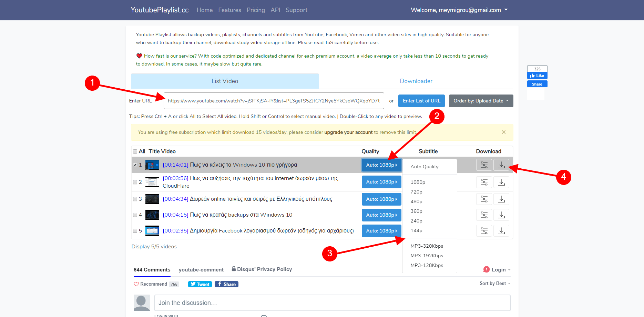Select 720p from quality menu

tap(416, 192)
